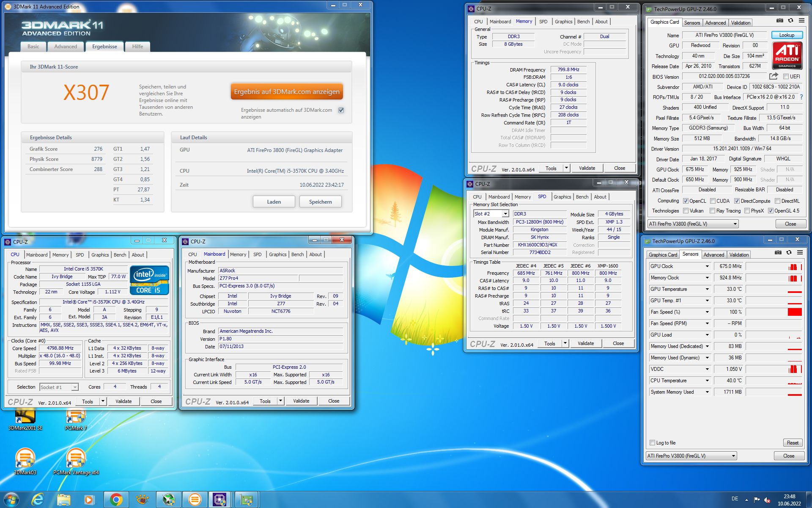Switch to the Basic tab in 3DMark 11

(33, 47)
